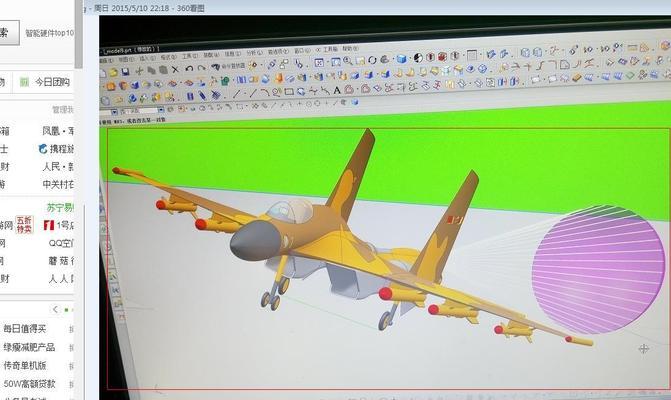This screenshot has height=400, width=671.
Task: Select the Text 'A' tool
Action: coord(337,91)
